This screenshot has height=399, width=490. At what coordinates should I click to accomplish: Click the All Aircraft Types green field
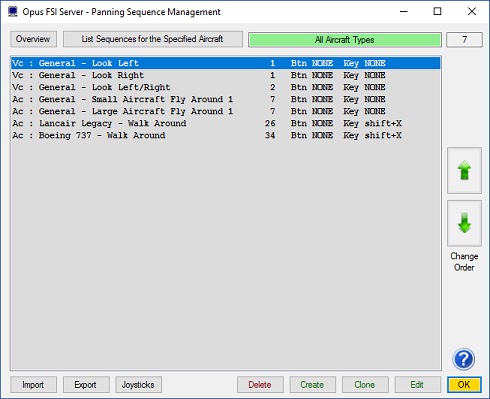345,40
